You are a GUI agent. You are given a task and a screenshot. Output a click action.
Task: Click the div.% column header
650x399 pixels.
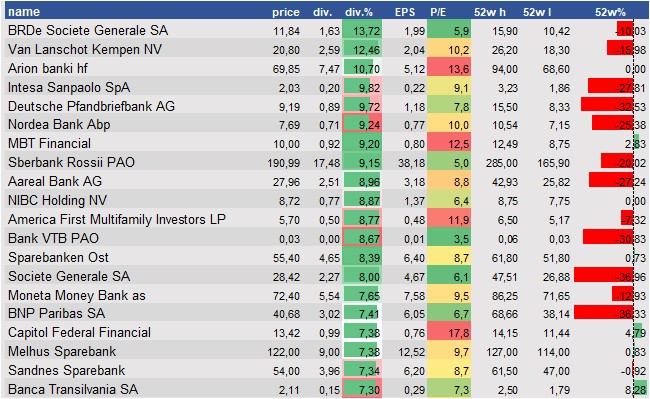pyautogui.click(x=359, y=12)
